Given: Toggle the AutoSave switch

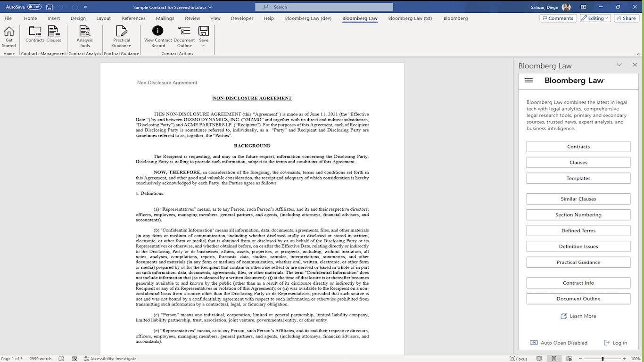Looking at the screenshot, I should [34, 7].
